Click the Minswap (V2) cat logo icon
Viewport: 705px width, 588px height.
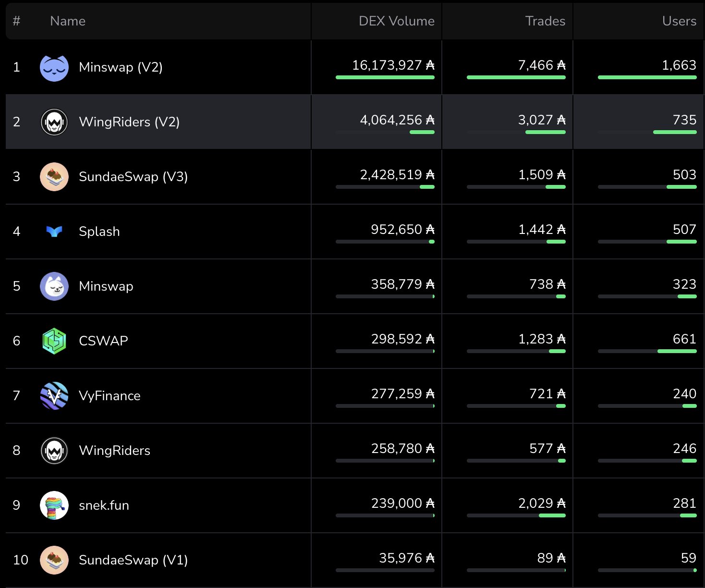[x=54, y=67]
